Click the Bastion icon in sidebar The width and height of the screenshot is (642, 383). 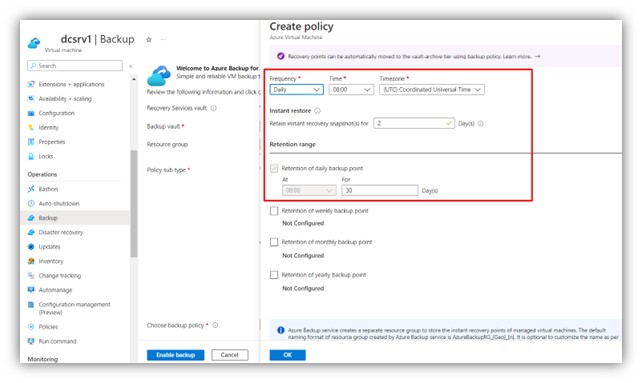tap(31, 189)
